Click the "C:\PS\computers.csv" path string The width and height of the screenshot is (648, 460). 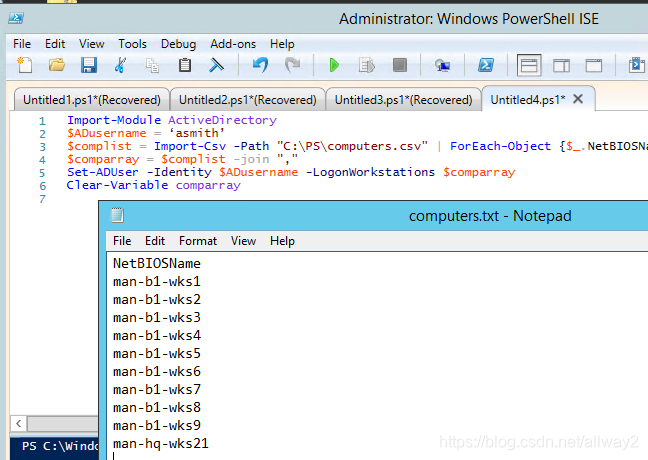(352, 146)
